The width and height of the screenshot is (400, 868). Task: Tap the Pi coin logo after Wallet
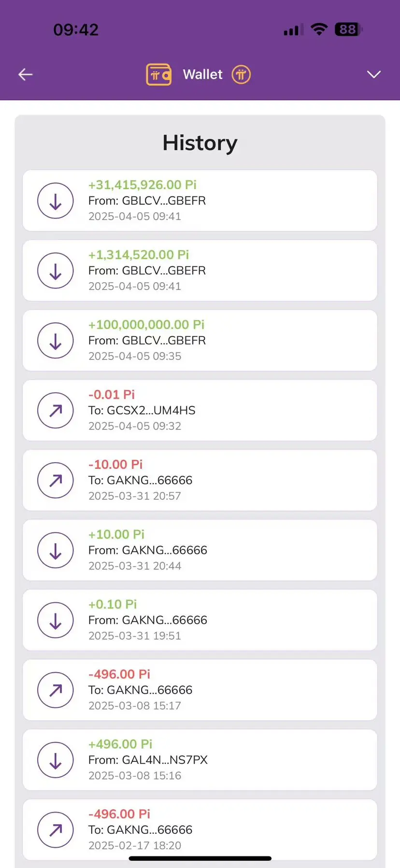(241, 74)
